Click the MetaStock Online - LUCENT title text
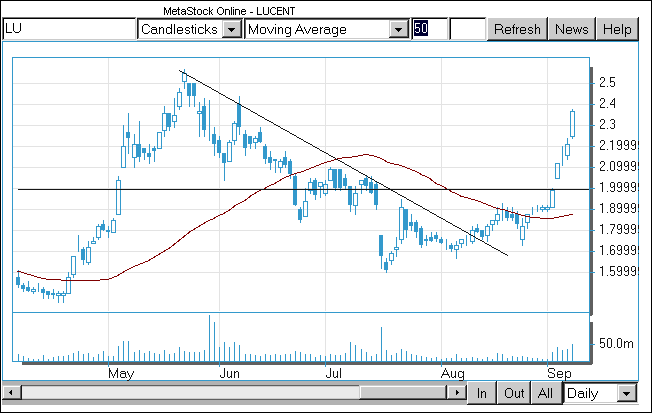This screenshot has height=413, width=652. point(229,11)
